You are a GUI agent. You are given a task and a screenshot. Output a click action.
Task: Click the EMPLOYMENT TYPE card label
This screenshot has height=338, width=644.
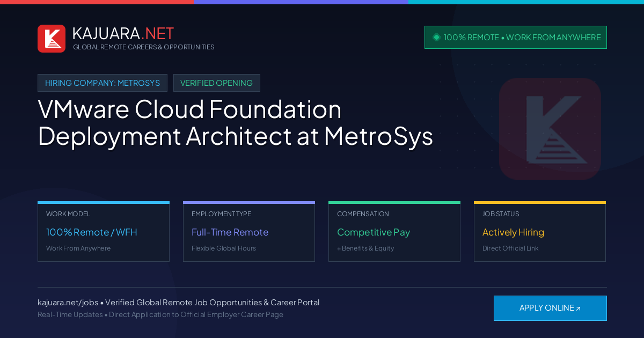click(221, 214)
